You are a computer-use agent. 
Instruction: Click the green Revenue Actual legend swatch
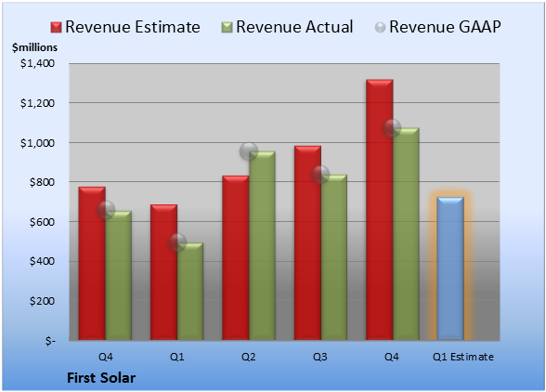coord(227,27)
